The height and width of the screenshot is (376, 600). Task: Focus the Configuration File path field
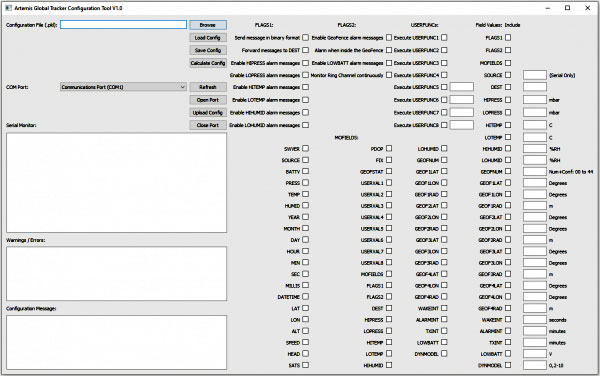(123, 25)
